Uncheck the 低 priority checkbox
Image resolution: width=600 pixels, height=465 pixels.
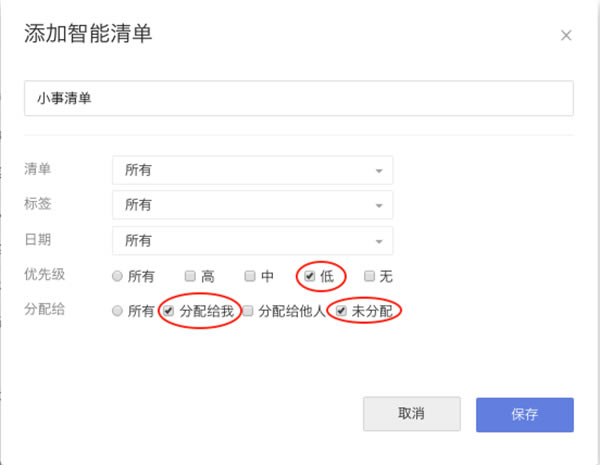pyautogui.click(x=310, y=276)
